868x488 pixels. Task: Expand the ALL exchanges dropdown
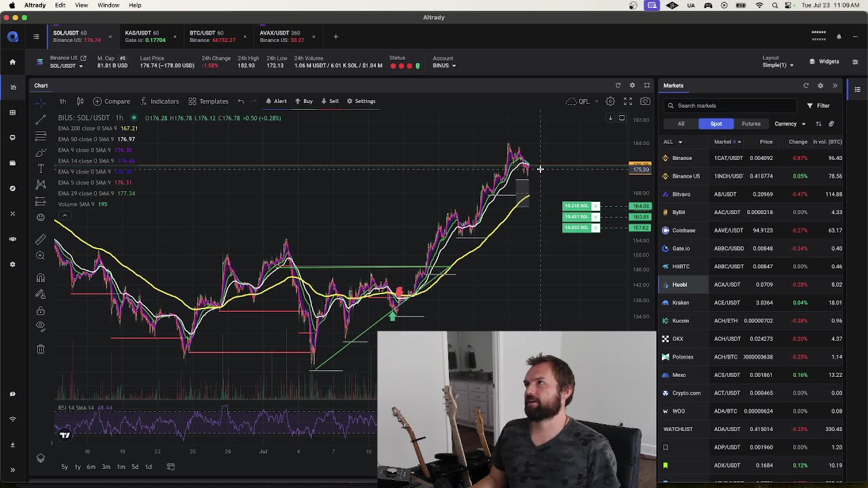tap(672, 142)
